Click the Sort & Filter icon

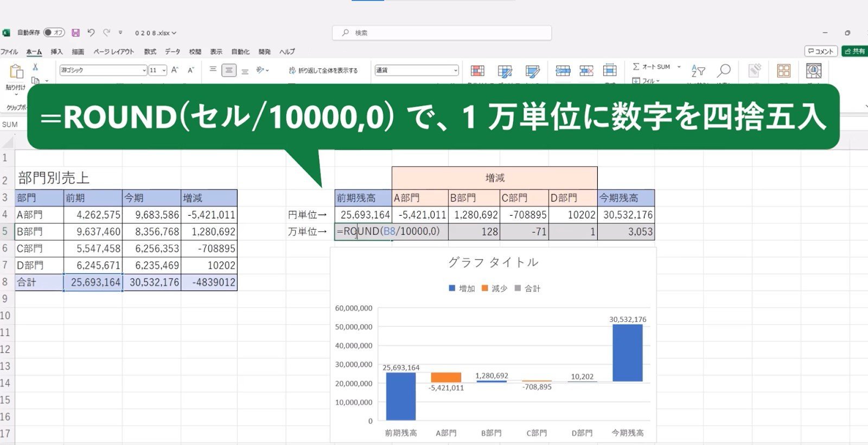pyautogui.click(x=698, y=70)
